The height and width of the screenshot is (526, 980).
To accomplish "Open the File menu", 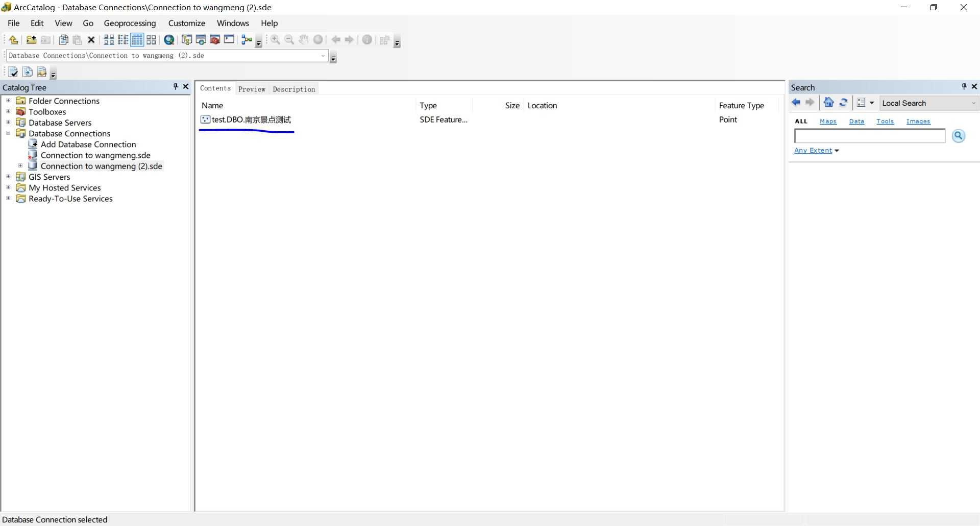I will point(14,23).
